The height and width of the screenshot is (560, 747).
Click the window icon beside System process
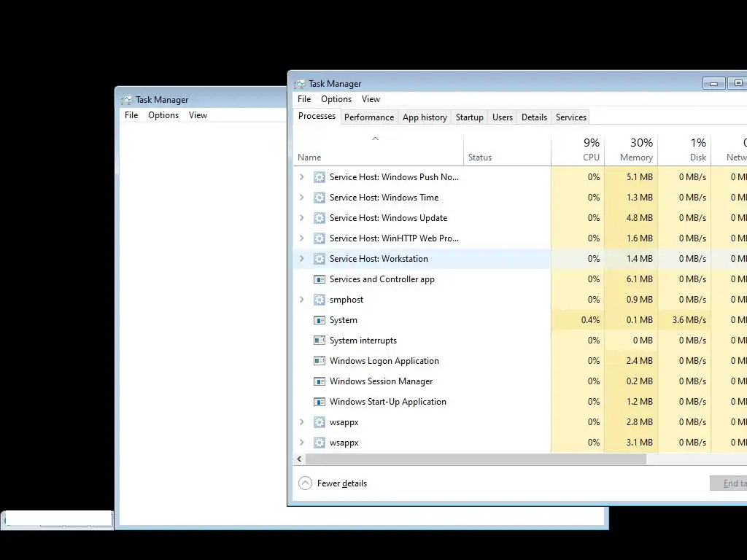point(320,321)
